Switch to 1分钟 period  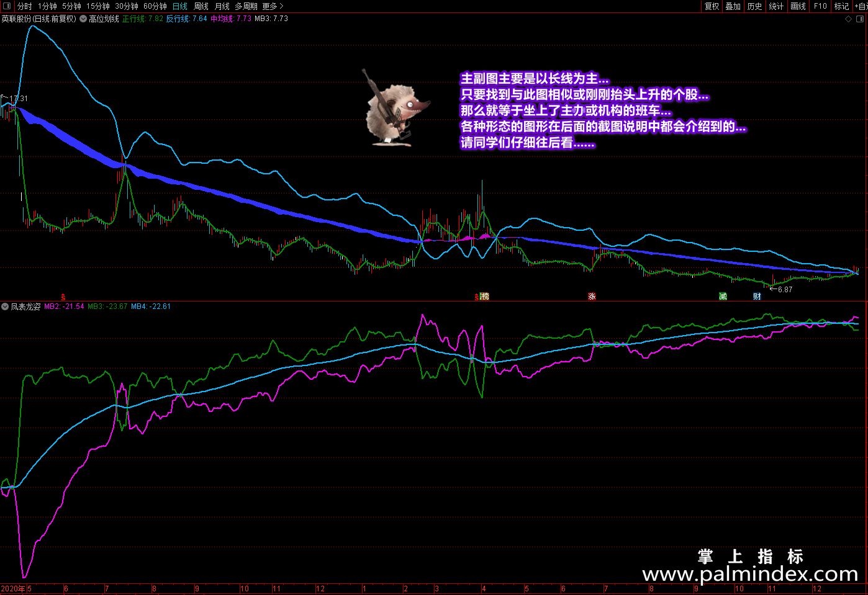pos(47,6)
